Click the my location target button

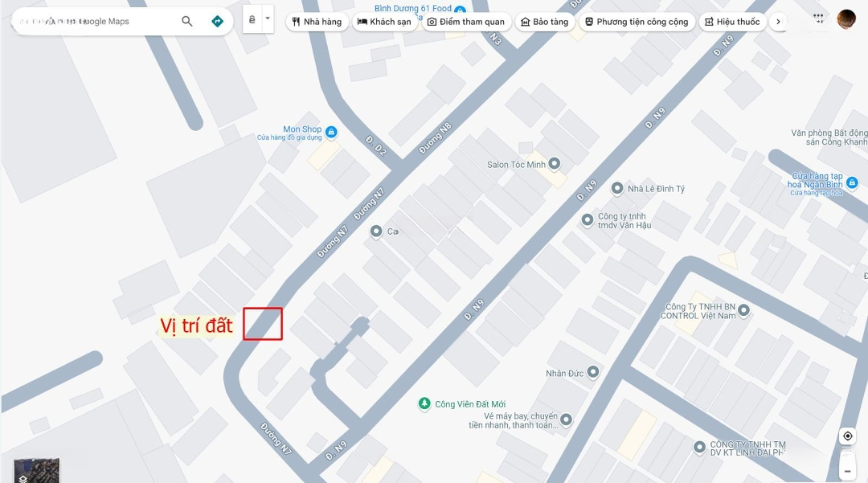[848, 436]
